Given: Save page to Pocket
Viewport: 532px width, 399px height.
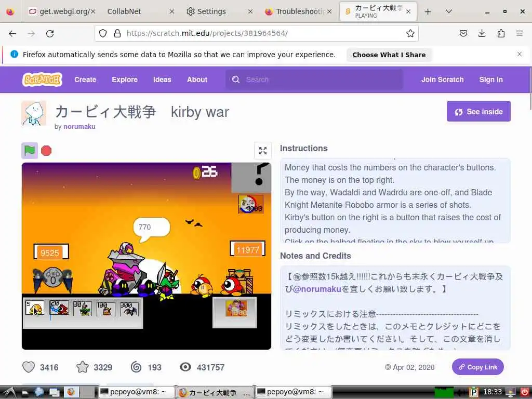Looking at the screenshot, I should coord(463,33).
